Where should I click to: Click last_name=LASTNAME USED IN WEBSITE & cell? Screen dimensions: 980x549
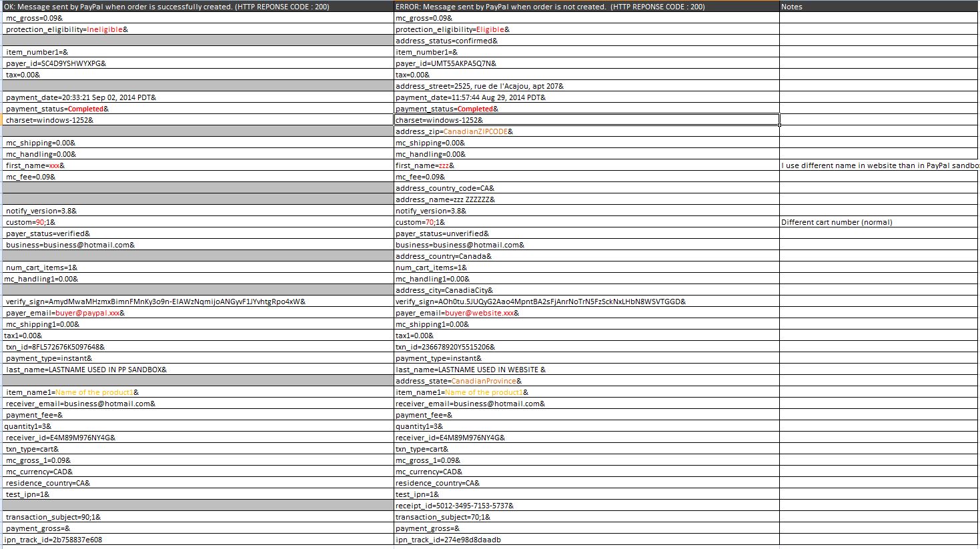586,370
